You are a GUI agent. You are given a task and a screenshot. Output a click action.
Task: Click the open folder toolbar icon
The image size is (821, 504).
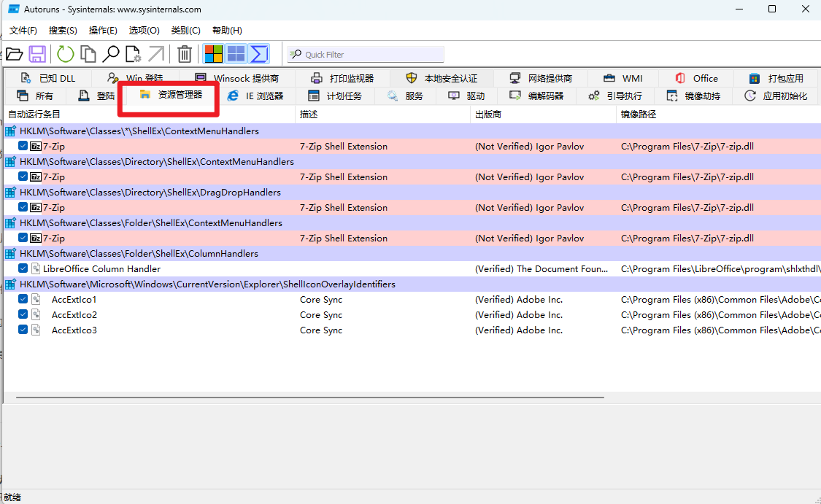coord(14,54)
